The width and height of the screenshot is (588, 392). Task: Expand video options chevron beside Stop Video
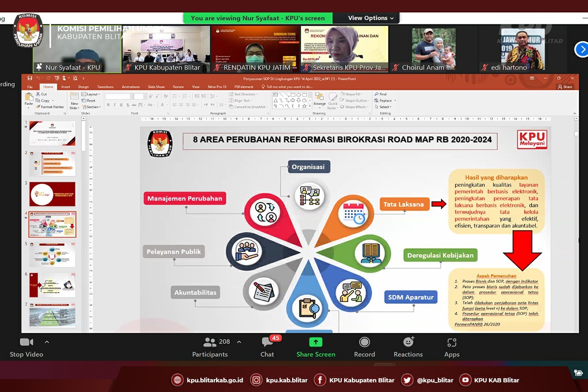tap(46, 342)
